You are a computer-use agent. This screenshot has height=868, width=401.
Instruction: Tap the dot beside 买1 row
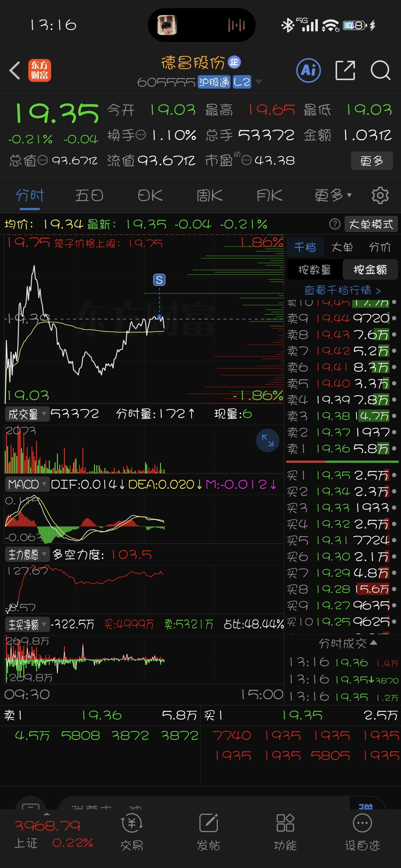pyautogui.click(x=394, y=475)
